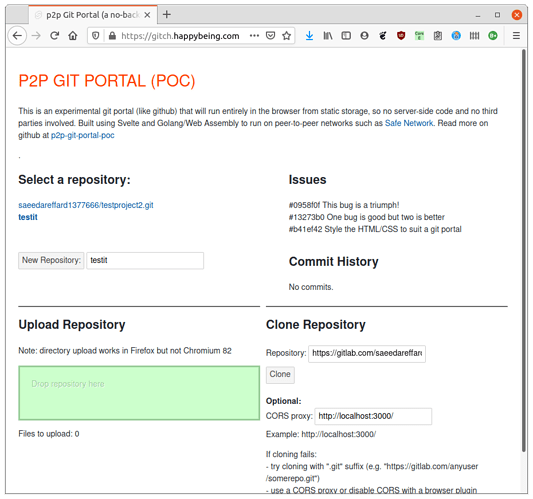Open the Firefox hamburger menu

click(516, 35)
